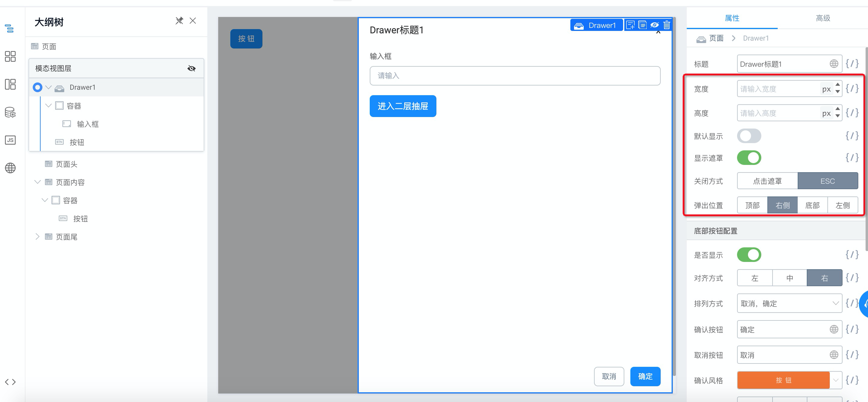868x402 pixels.
Task: Open the component grid panel icon
Action: (10, 56)
